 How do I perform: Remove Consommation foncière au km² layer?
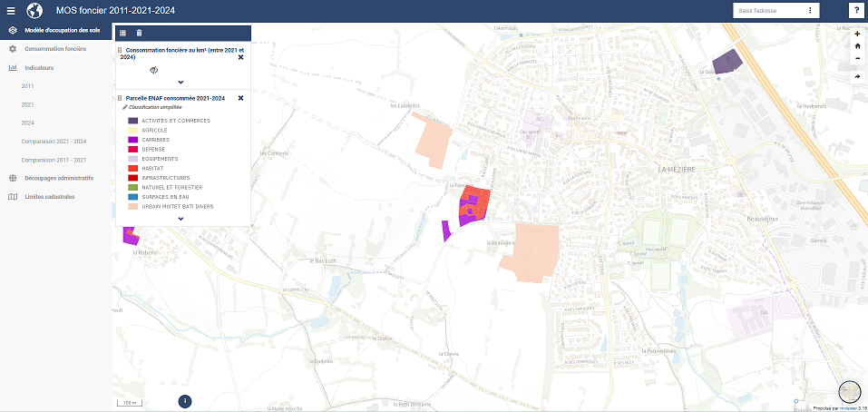240,57
